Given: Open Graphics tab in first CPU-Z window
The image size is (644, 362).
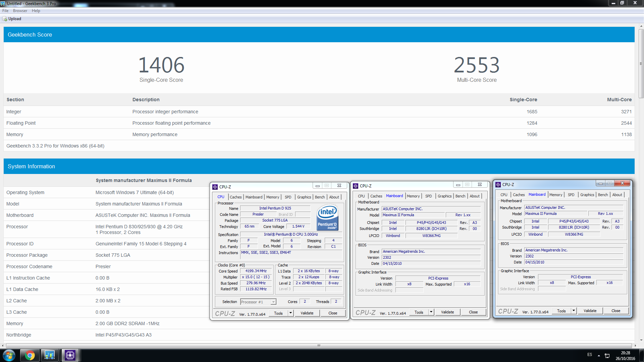Looking at the screenshot, I should (304, 197).
